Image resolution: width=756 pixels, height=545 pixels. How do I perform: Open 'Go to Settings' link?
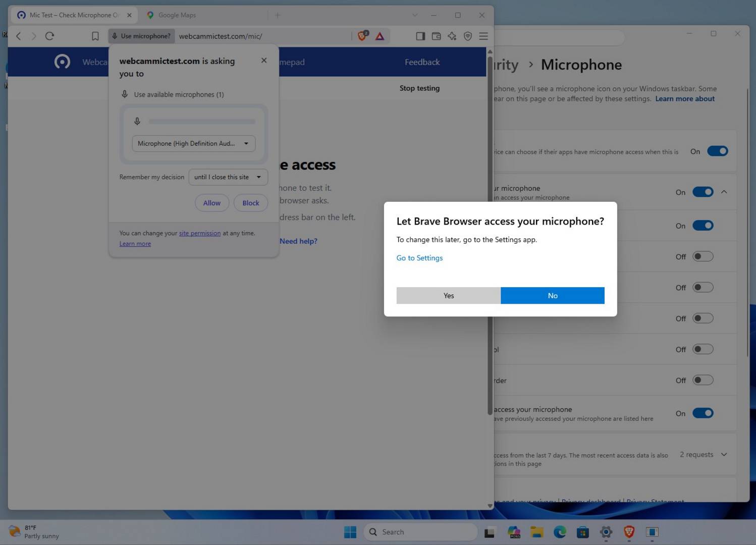(419, 258)
